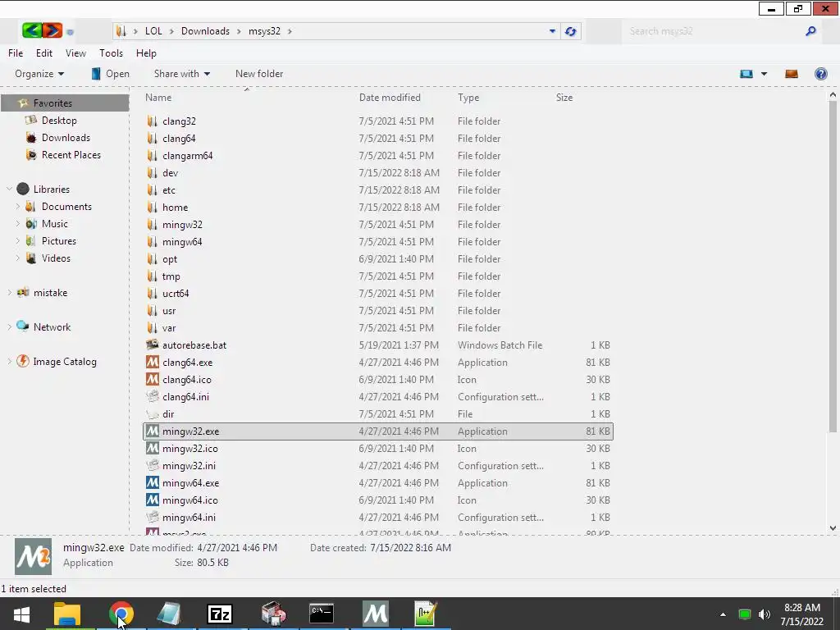Open the help question mark icon
The image size is (840, 630).
pyautogui.click(x=820, y=74)
